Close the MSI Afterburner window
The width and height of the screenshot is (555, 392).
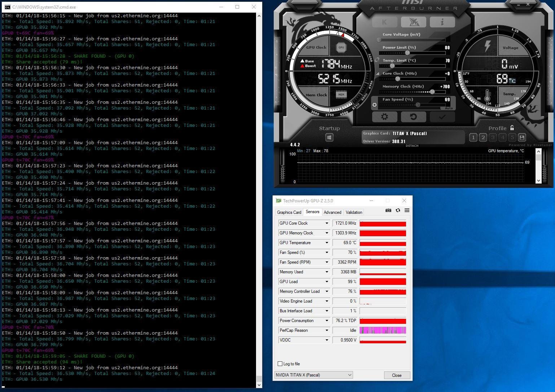528,4
